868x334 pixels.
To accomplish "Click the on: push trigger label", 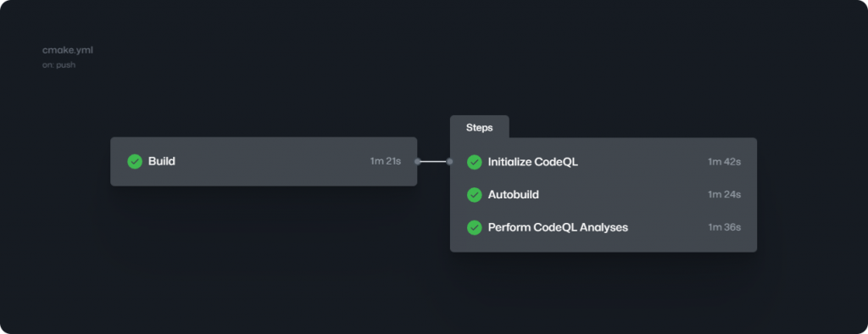I will tap(58, 65).
